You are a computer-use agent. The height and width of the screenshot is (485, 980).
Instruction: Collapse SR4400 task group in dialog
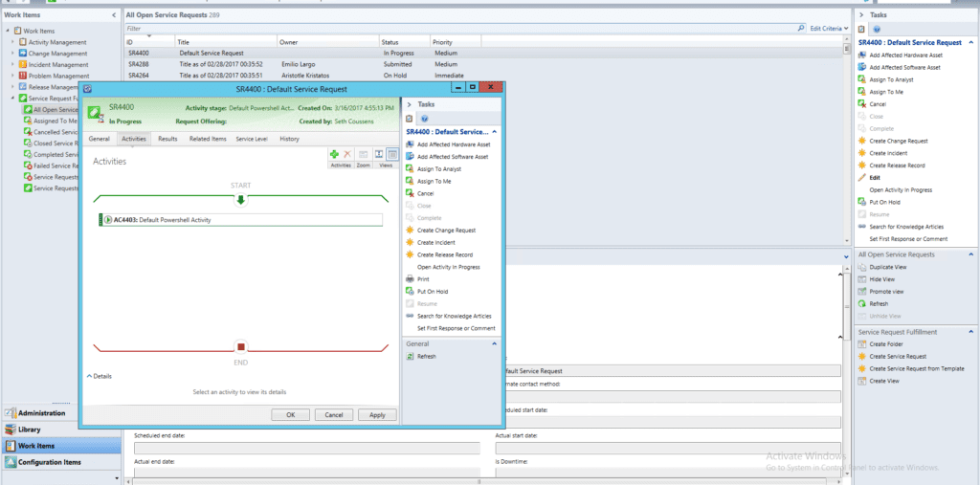(x=495, y=132)
